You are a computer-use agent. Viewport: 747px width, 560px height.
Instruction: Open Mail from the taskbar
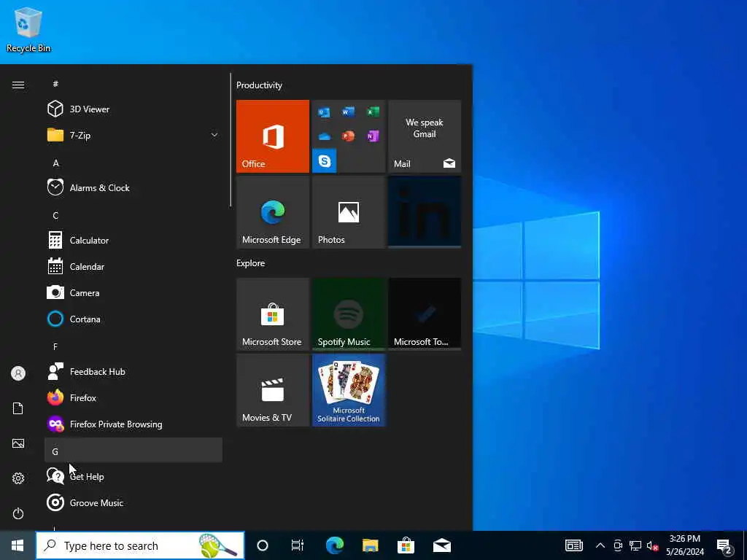tap(442, 545)
